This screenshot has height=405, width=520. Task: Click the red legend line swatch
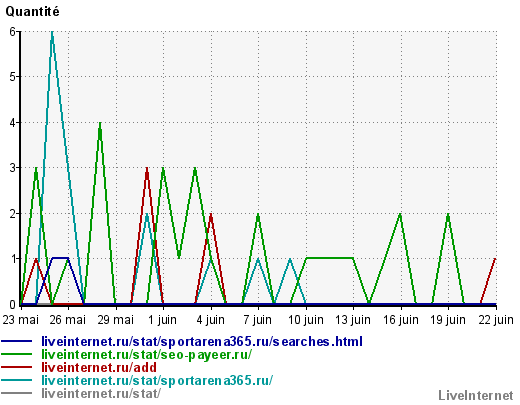16,367
